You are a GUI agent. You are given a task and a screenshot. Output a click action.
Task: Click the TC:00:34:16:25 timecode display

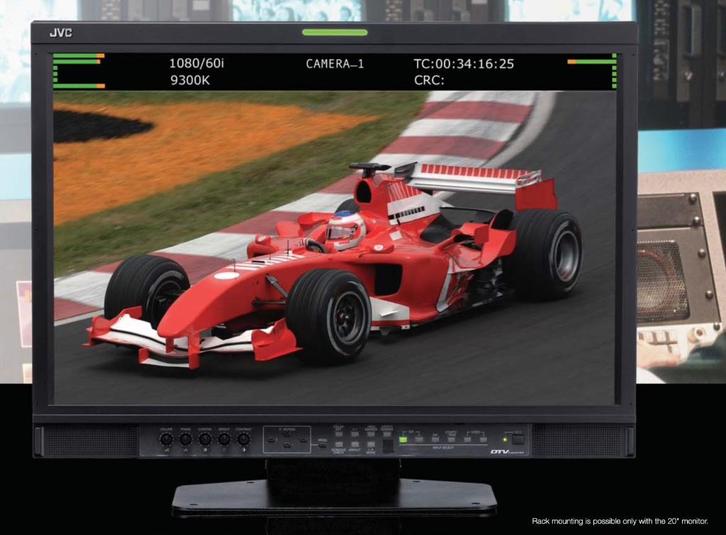463,64
